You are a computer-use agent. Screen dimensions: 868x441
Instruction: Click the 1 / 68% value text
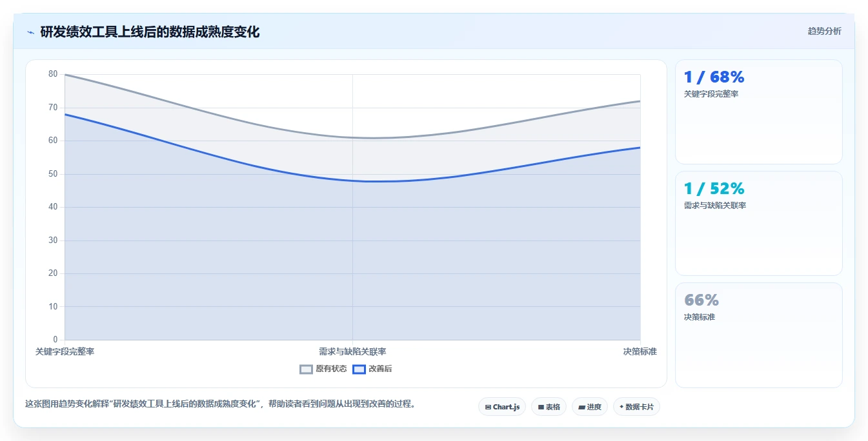click(x=714, y=77)
